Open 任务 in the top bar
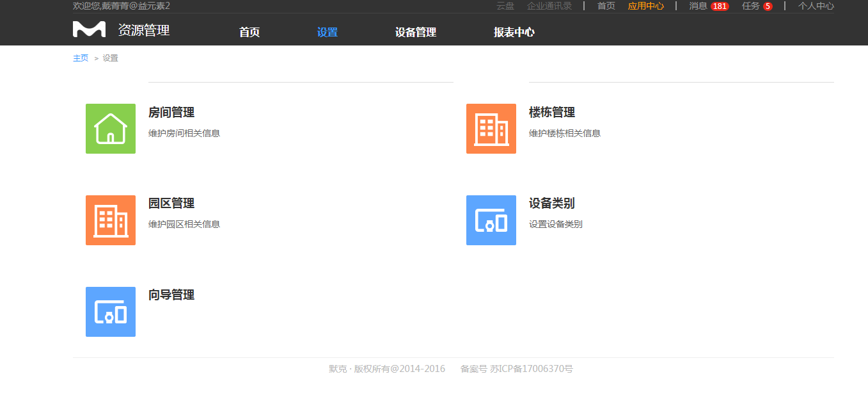 coord(751,6)
